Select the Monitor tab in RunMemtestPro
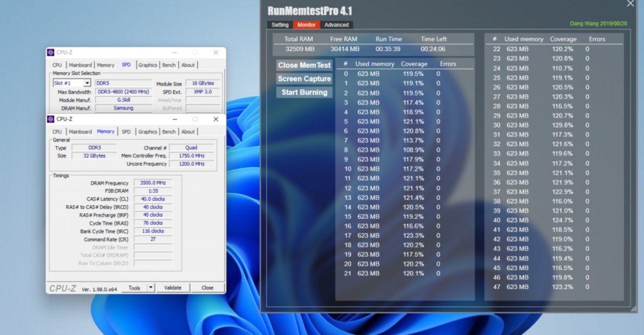The height and width of the screenshot is (335, 644). (x=306, y=25)
